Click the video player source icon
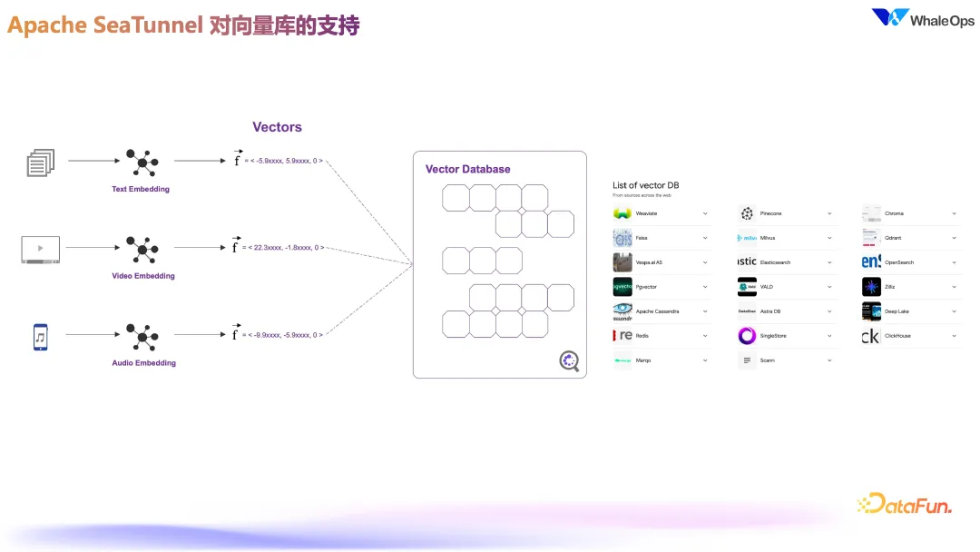 (x=41, y=250)
